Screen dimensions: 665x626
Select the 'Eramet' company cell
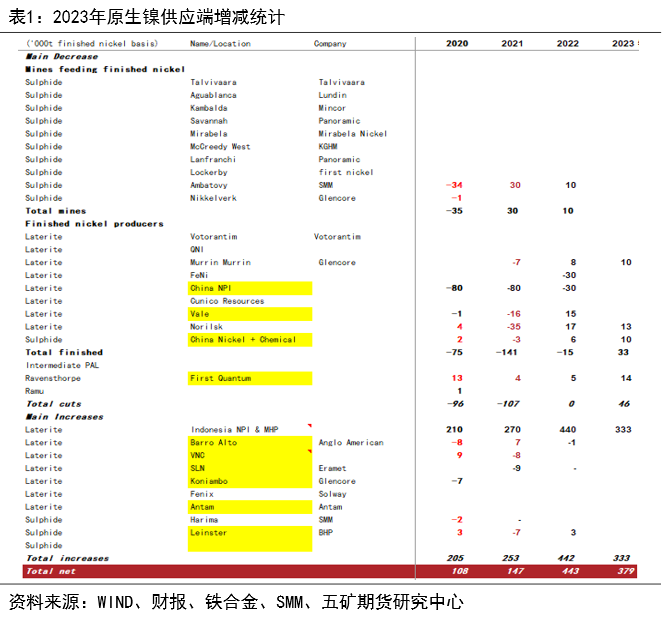(332, 468)
